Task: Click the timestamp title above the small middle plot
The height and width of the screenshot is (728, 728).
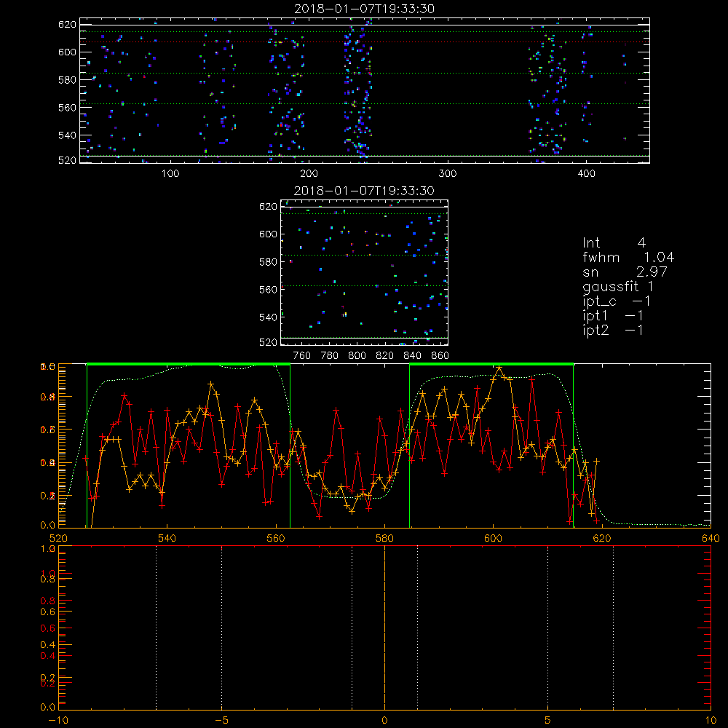Action: point(364,191)
